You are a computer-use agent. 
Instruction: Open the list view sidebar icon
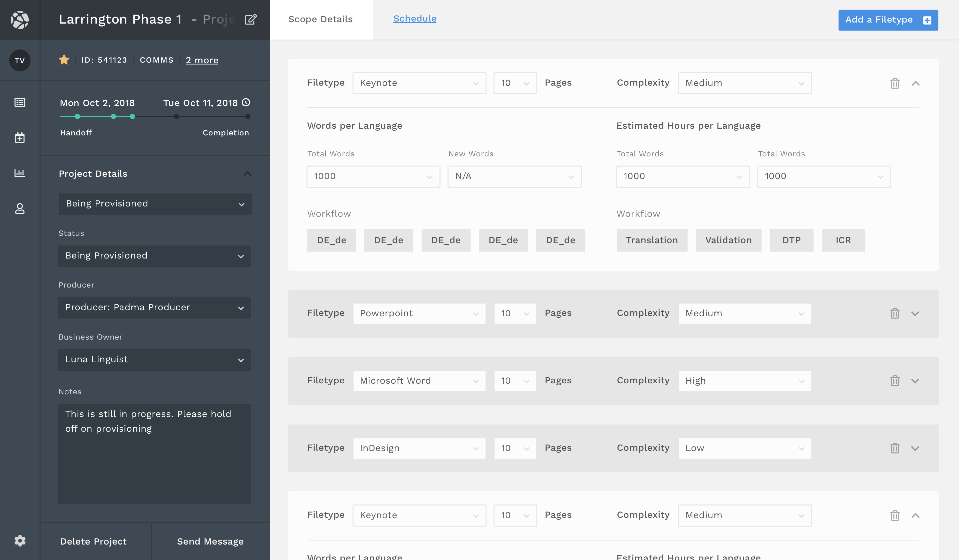tap(20, 103)
